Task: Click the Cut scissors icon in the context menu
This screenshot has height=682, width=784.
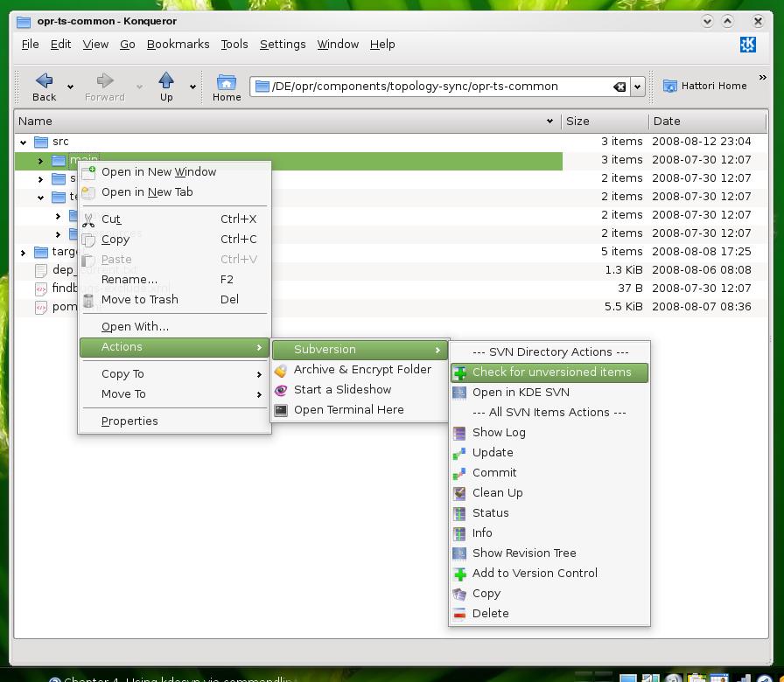Action: 88,219
